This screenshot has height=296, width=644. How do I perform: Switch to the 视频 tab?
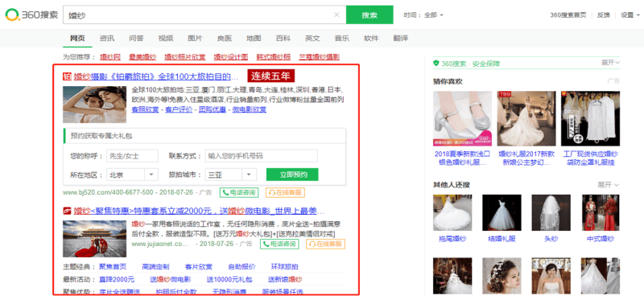coord(166,38)
